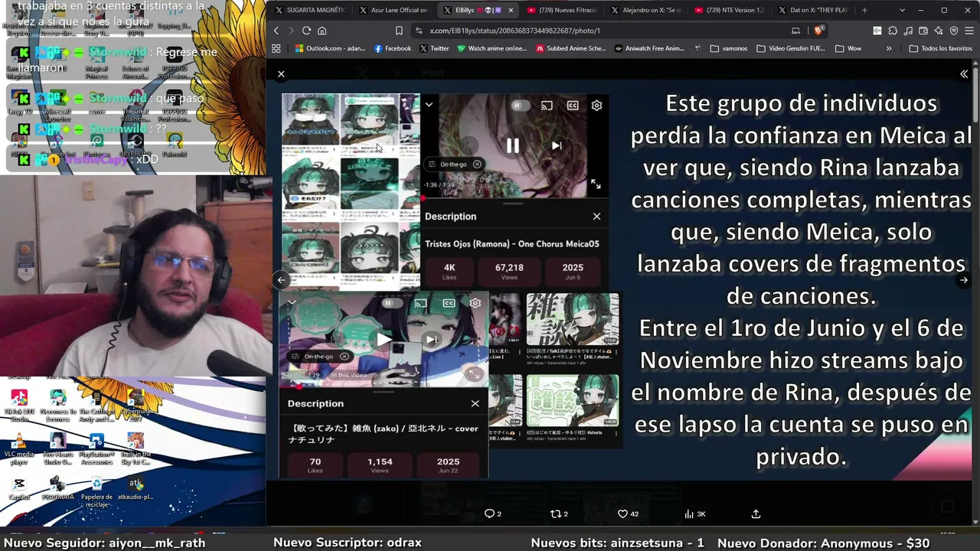Viewport: 980px width, 551px height.
Task: Close the enlarged photo viewer on X
Action: (x=281, y=74)
